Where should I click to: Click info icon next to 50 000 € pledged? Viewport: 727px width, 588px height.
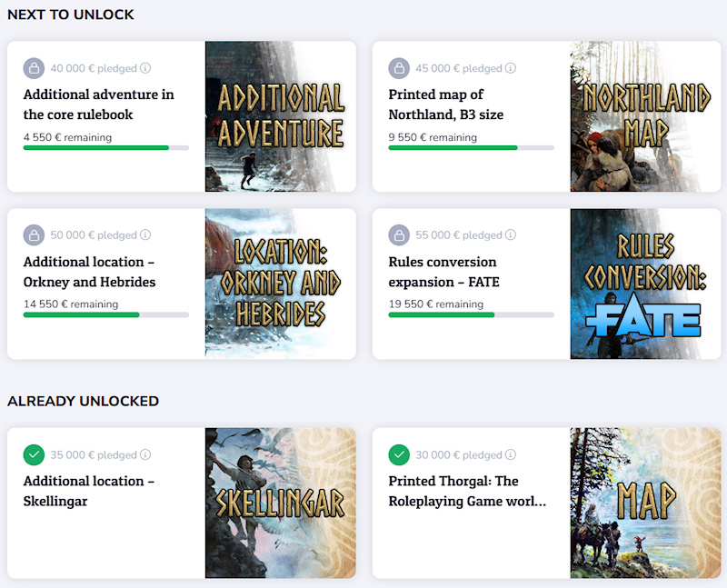145,235
